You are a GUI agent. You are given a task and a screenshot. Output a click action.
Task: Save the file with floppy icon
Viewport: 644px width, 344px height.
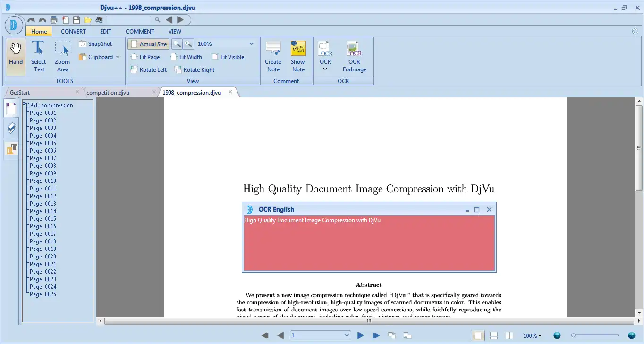[76, 20]
